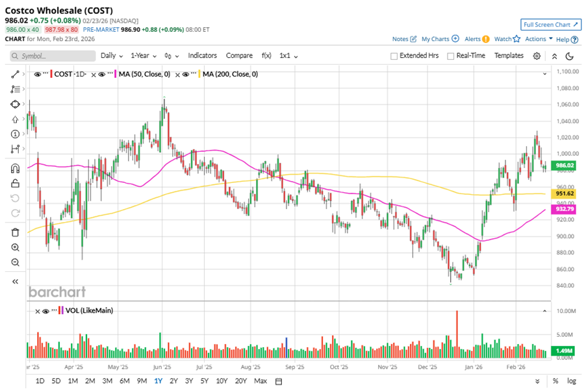Viewport: 586px width, 392px height.
Task: Toggle magnet snap mode
Action: point(15,168)
